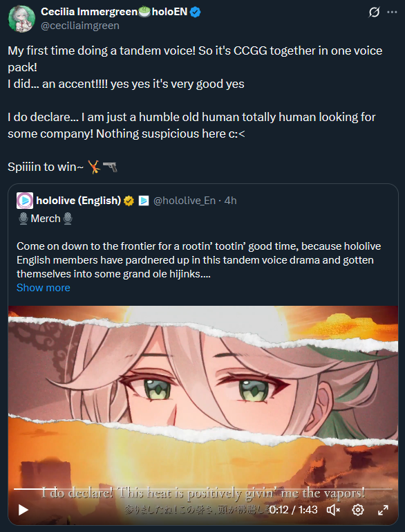Click the blue verified badge beside holoEN
This screenshot has width=405, height=532.
point(195,12)
